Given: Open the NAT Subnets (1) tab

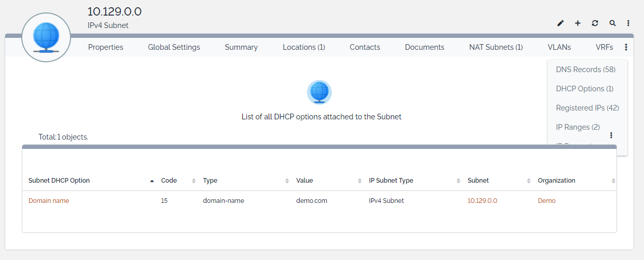Looking at the screenshot, I should click(496, 47).
